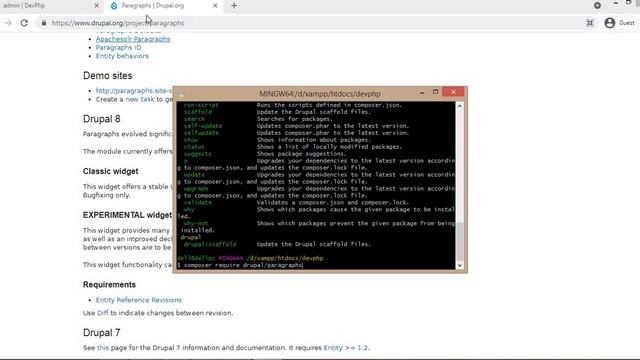Click the 'suggests' command in terminal
The image size is (640, 360).
tap(198, 154)
